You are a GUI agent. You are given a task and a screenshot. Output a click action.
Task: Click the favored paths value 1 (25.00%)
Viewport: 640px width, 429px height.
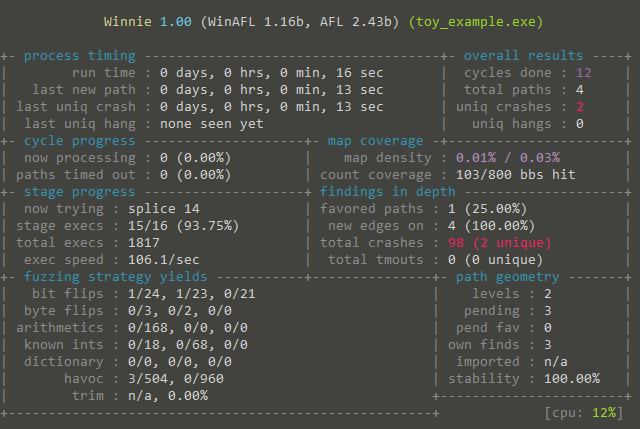(x=487, y=209)
